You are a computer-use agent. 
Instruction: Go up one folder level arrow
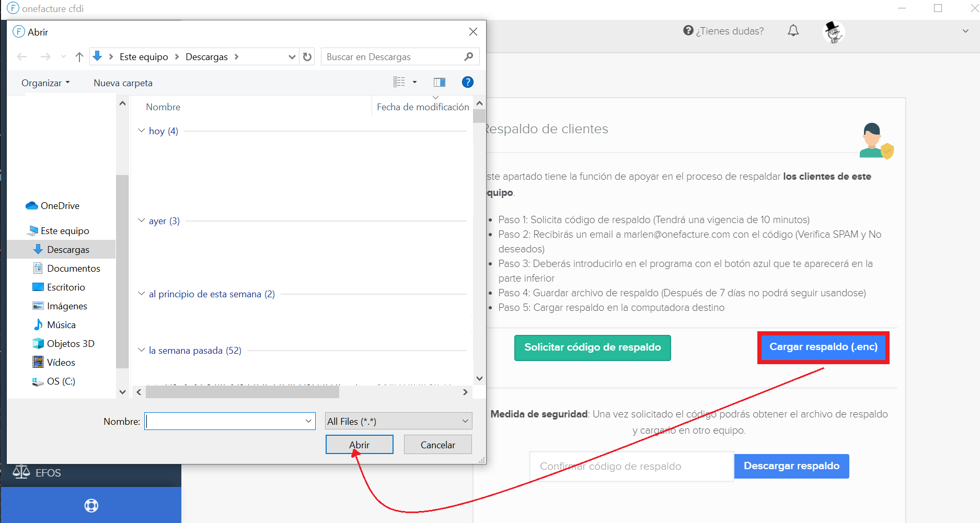(79, 57)
